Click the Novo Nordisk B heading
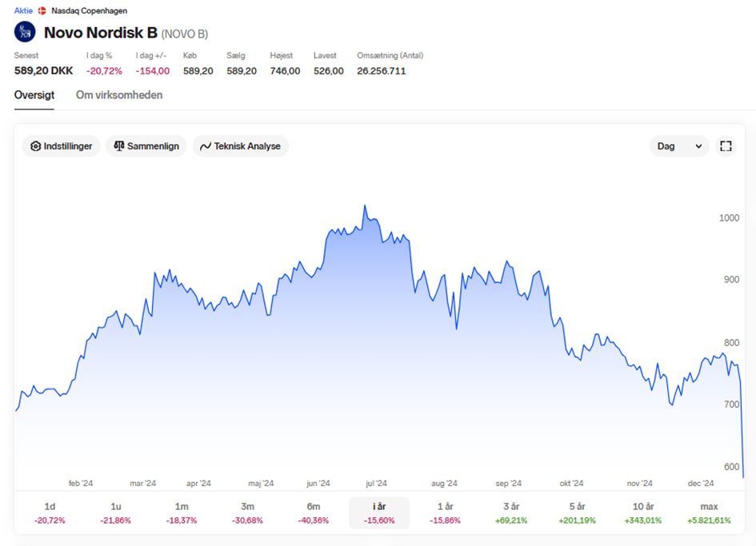The height and width of the screenshot is (546, 756). click(101, 33)
